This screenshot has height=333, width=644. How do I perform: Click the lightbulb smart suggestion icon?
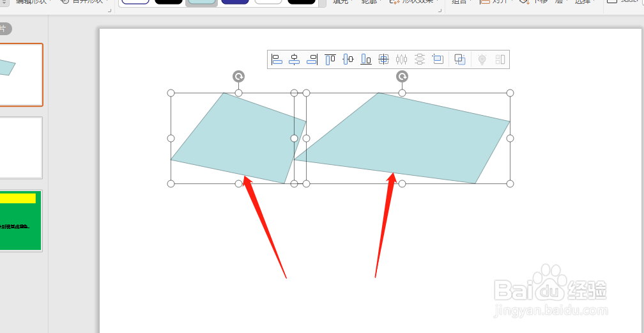482,59
